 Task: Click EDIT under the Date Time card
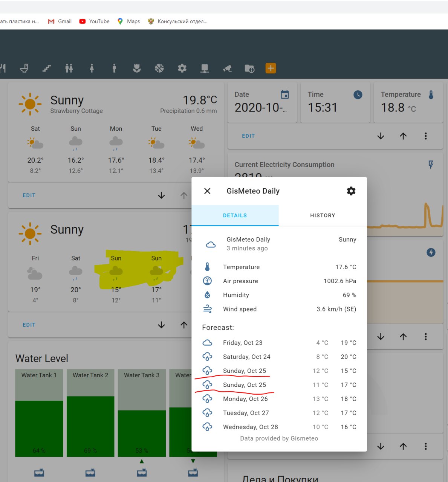click(x=248, y=136)
